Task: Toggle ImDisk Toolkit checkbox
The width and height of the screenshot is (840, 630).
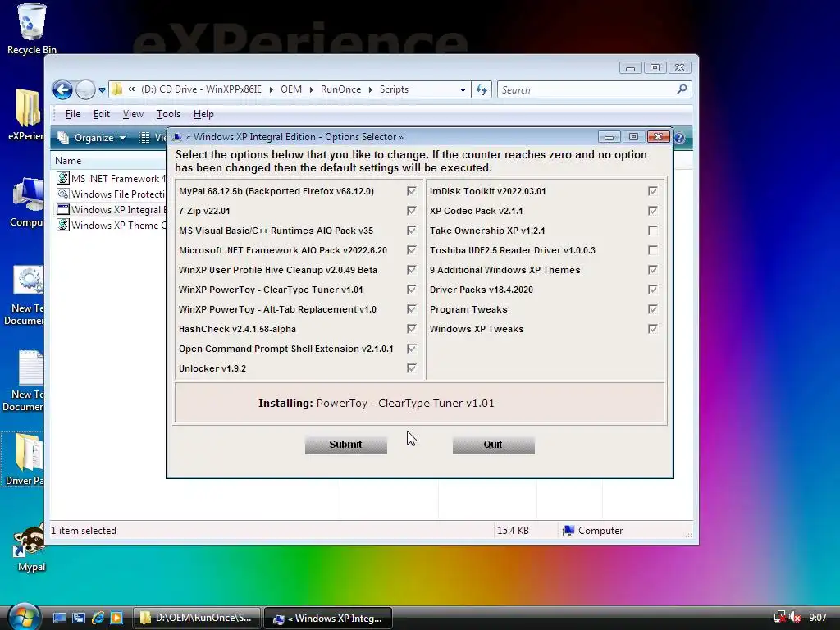Action: coord(652,191)
